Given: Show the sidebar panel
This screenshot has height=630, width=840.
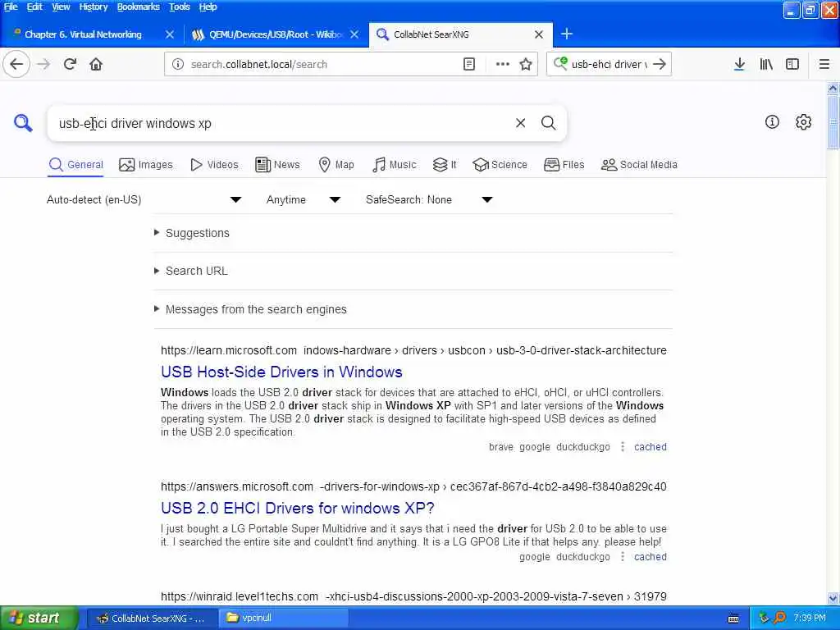Looking at the screenshot, I should pos(792,64).
